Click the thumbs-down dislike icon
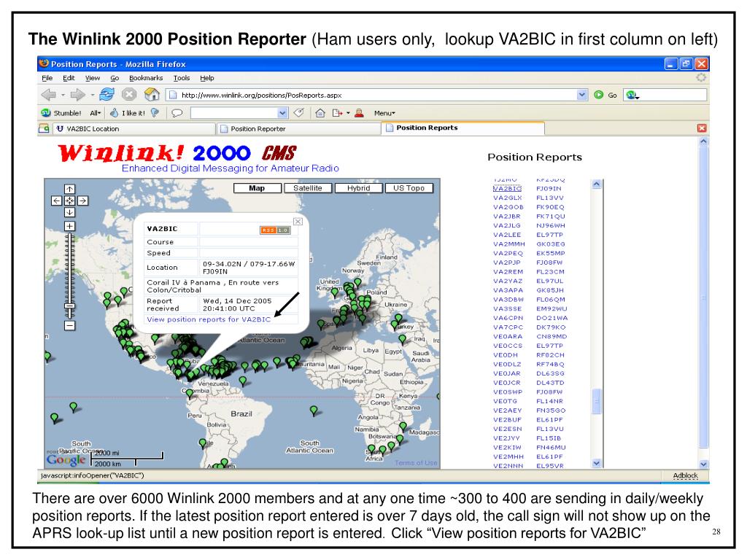 pyautogui.click(x=155, y=113)
